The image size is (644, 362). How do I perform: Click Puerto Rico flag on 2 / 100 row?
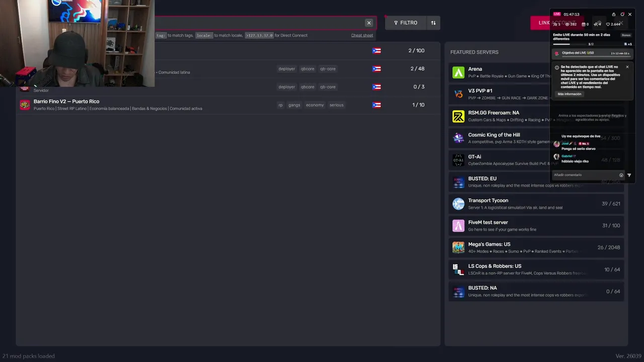click(x=376, y=51)
